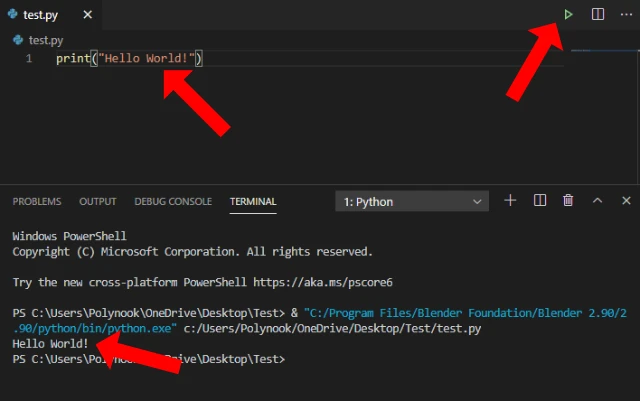Click the "Hello World!" string in code
640x401 pixels.
pos(146,58)
